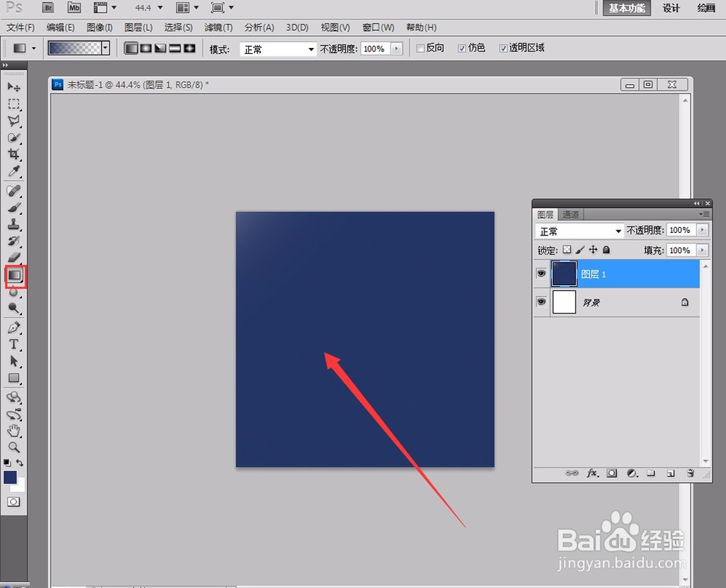
Task: Hide 图层 1 with eye icon
Action: tap(541, 274)
